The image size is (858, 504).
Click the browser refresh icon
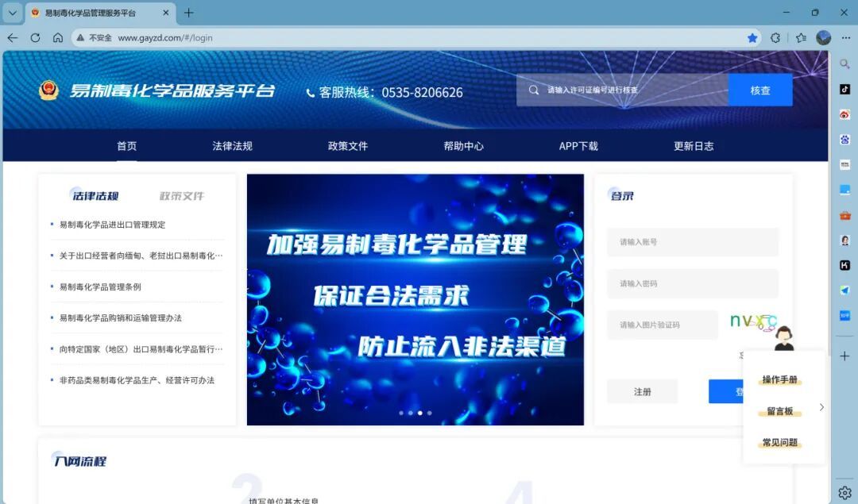pyautogui.click(x=35, y=37)
